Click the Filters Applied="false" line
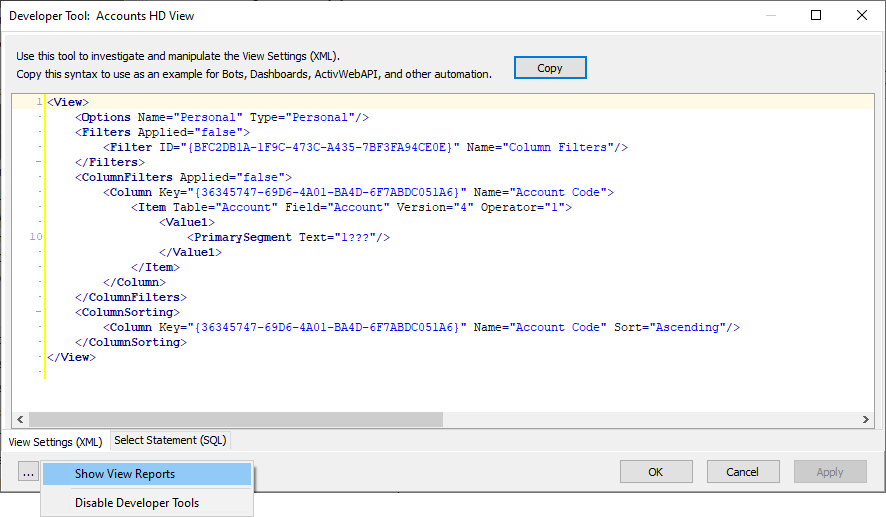Image resolution: width=886 pixels, height=517 pixels. [x=163, y=132]
